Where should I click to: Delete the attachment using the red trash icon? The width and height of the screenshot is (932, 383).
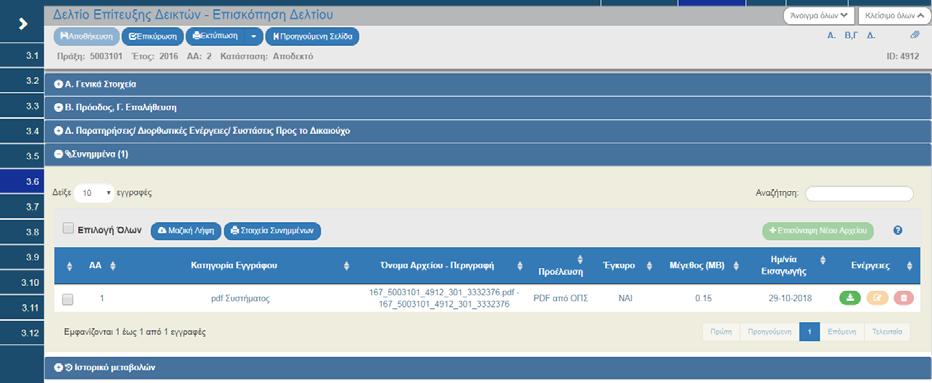[903, 299]
